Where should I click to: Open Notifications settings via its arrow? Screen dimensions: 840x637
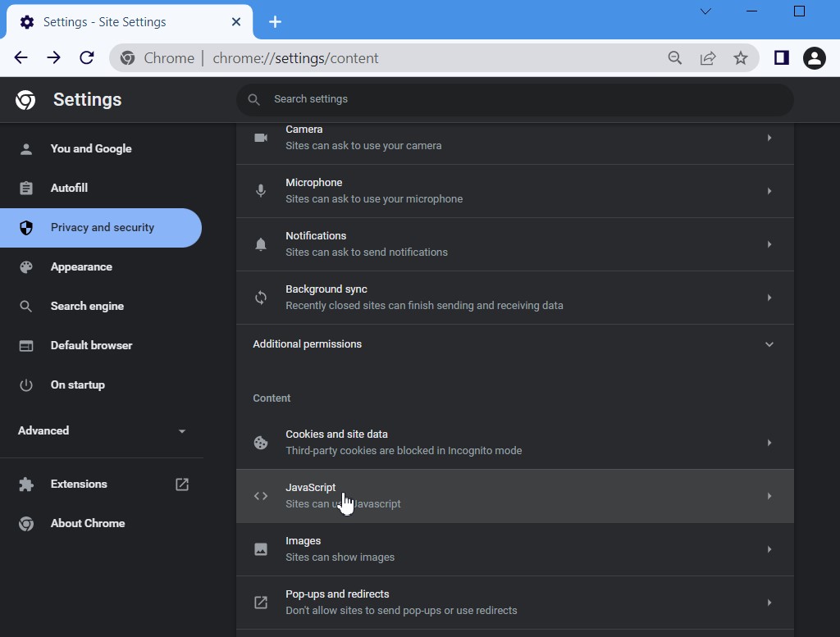click(x=769, y=244)
